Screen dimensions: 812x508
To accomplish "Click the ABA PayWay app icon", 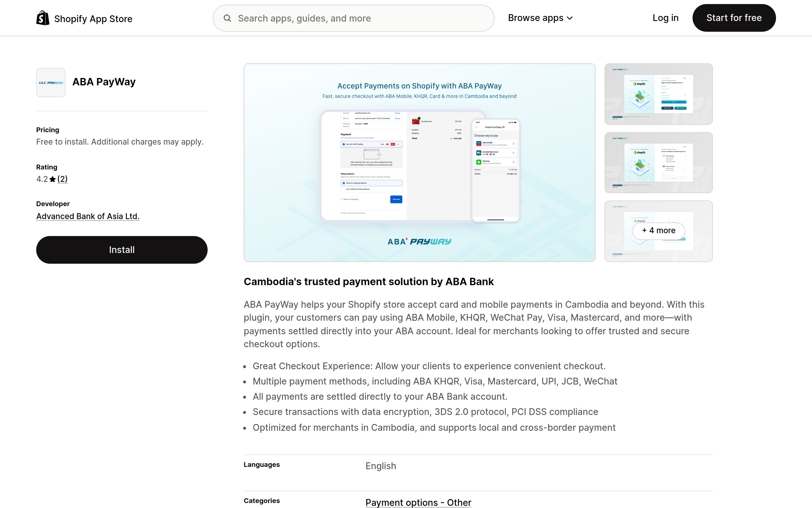I will [51, 82].
